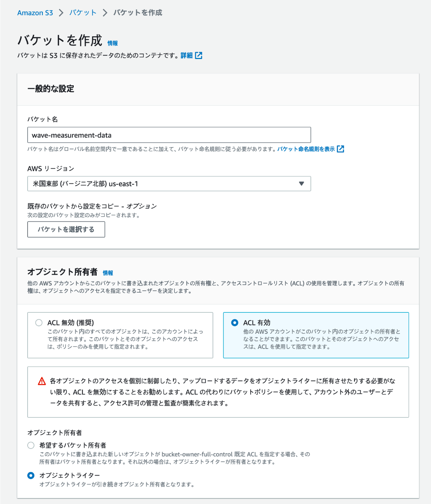This screenshot has width=431, height=504.
Task: Open the AWS リージョン dropdown
Action: coord(169,184)
